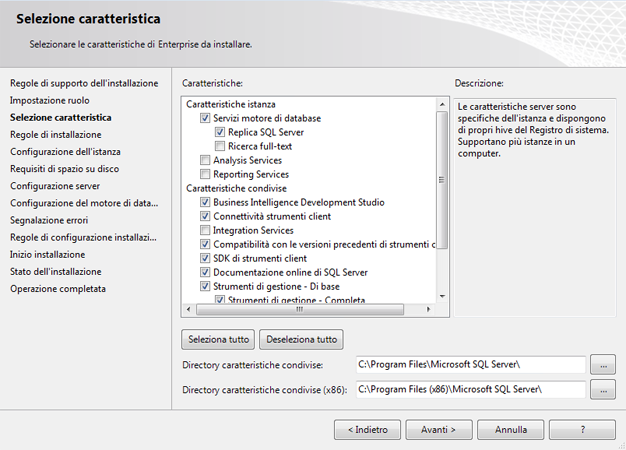Select the Segnalazione errori step
Screen dimensions: 626x450
click(49, 220)
